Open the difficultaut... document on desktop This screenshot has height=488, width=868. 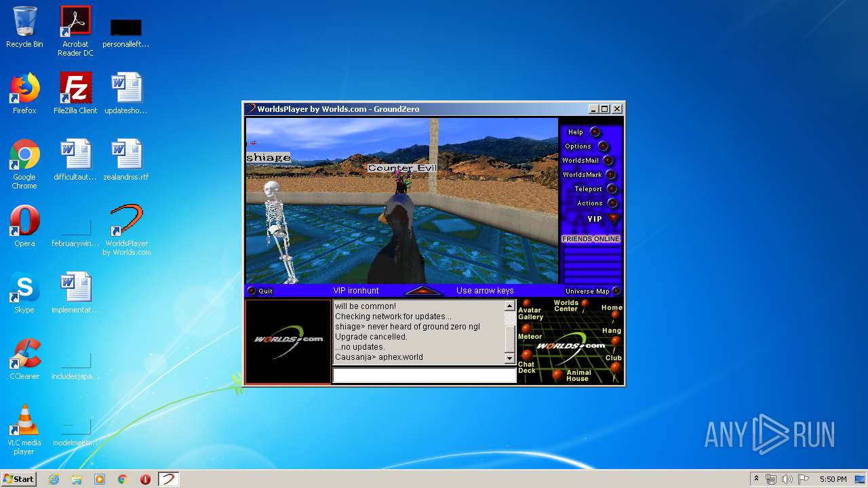[75, 160]
